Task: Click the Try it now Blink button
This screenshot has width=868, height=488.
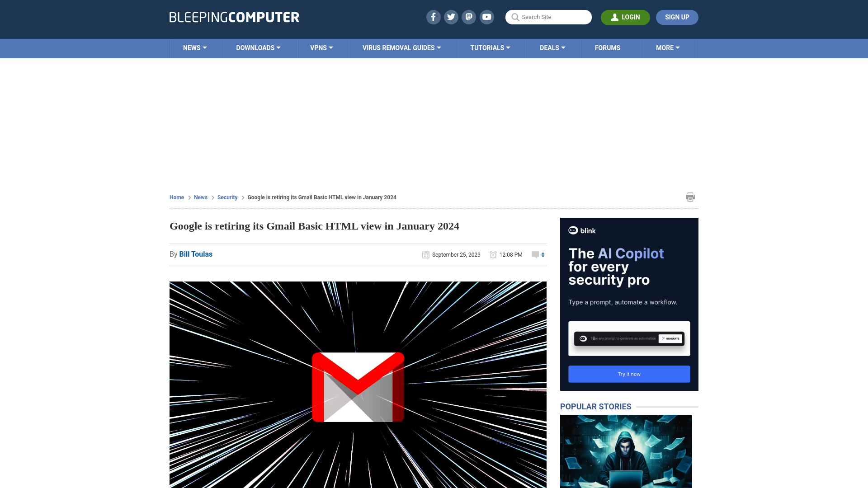Action: point(629,374)
